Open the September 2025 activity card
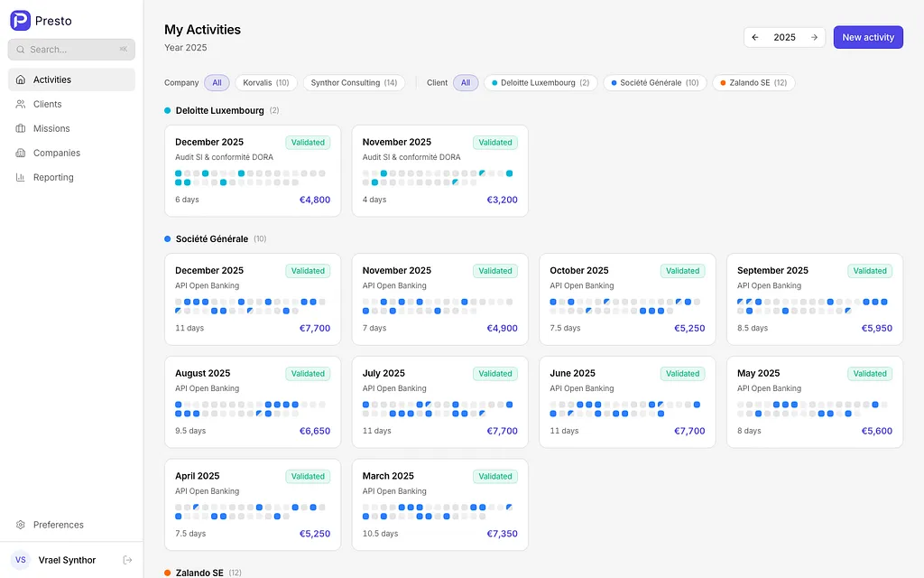The width and height of the screenshot is (924, 578). pos(815,300)
